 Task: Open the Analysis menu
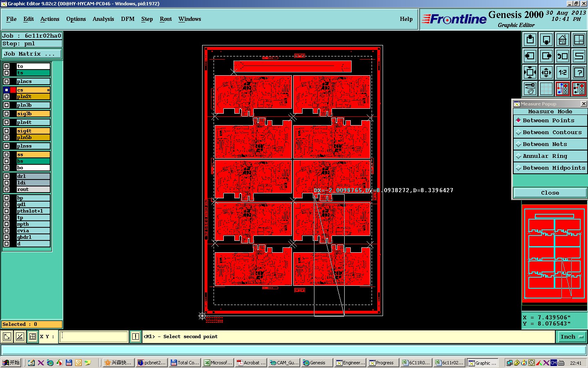click(103, 19)
